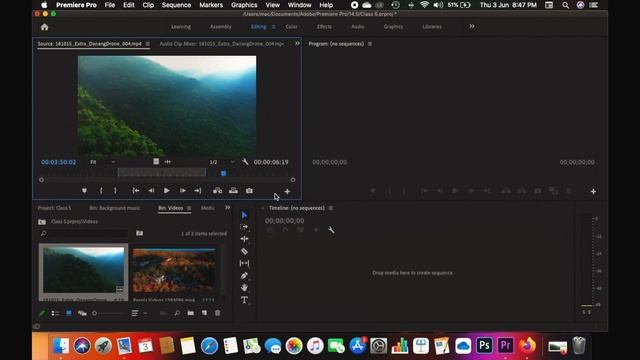Viewport: 640px width, 360px height.
Task: Open the Sequence menu
Action: 176,5
